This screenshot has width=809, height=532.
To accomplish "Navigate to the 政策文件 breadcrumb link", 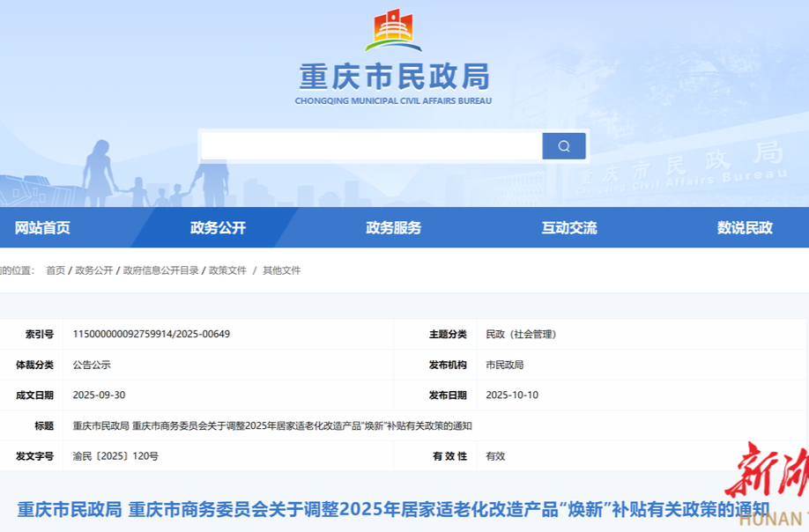I will [227, 270].
